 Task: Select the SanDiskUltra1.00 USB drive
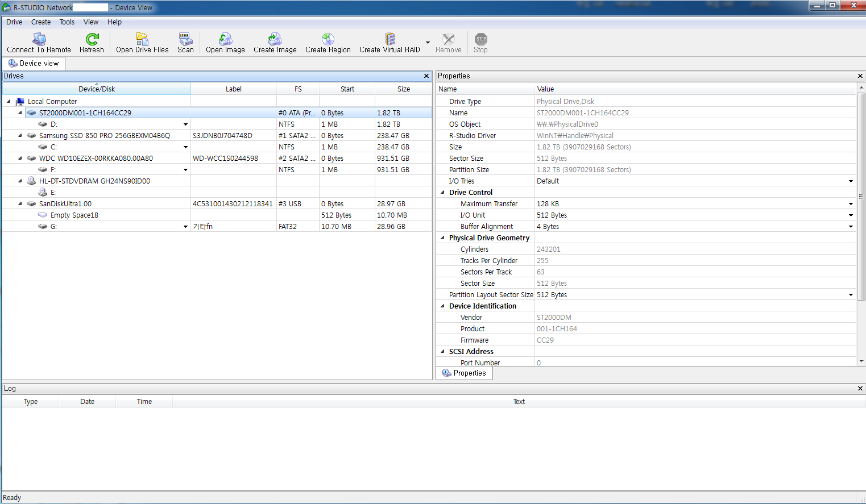click(65, 204)
